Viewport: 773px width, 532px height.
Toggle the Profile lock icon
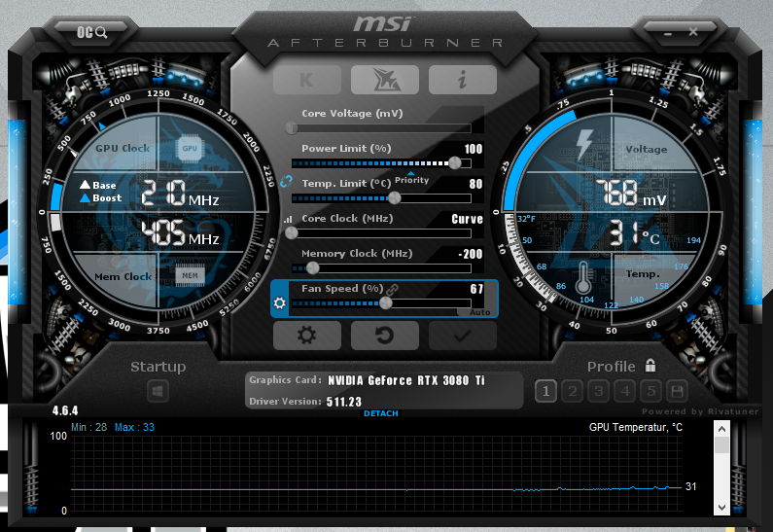pos(650,366)
